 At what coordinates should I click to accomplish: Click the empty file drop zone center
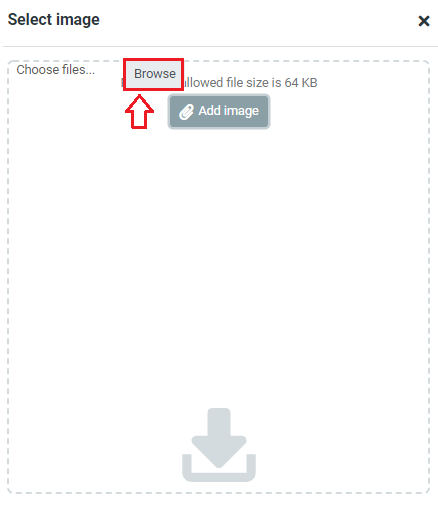(x=219, y=277)
